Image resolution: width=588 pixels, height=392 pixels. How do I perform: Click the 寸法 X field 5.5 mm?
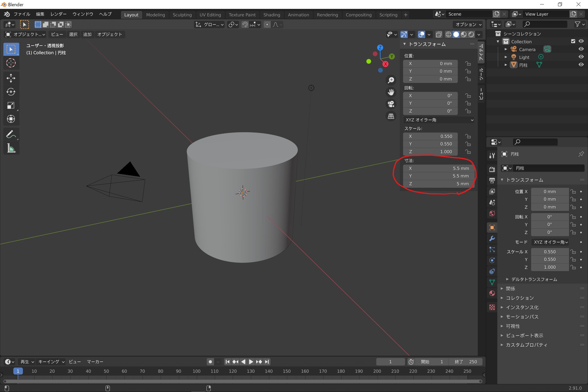(x=439, y=168)
